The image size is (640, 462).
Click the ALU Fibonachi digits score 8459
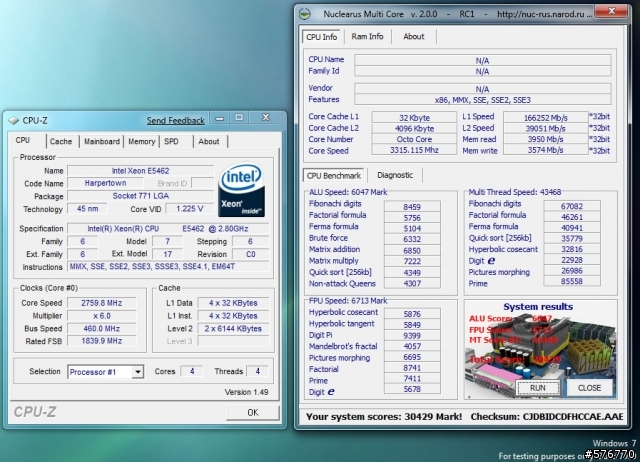[412, 207]
